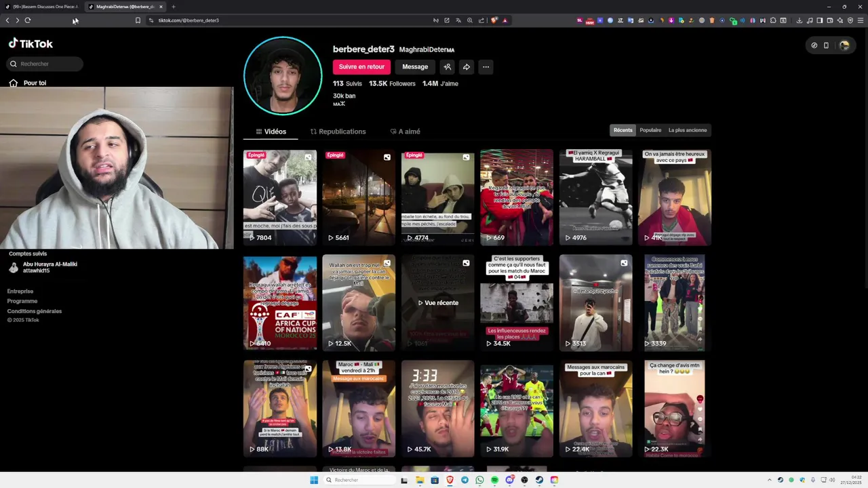This screenshot has height=488, width=868.
Task: Sort videos by La plus ancienne
Action: (x=688, y=130)
